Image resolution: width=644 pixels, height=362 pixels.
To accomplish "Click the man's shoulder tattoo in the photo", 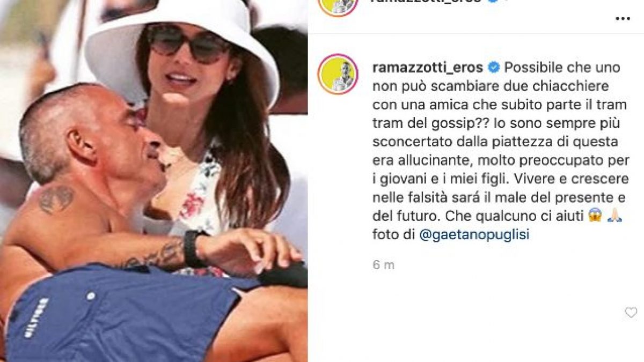I will pos(56,198).
